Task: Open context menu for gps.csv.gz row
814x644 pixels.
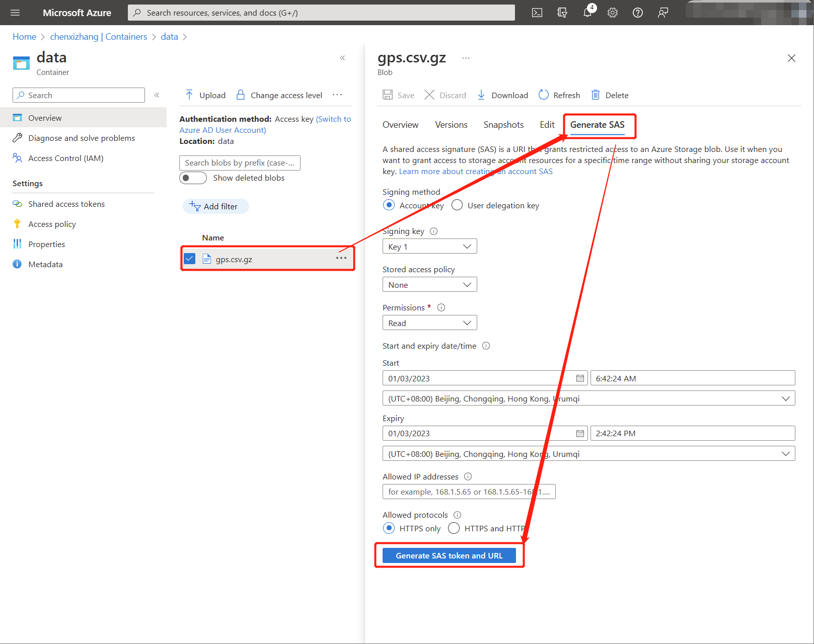Action: [341, 258]
